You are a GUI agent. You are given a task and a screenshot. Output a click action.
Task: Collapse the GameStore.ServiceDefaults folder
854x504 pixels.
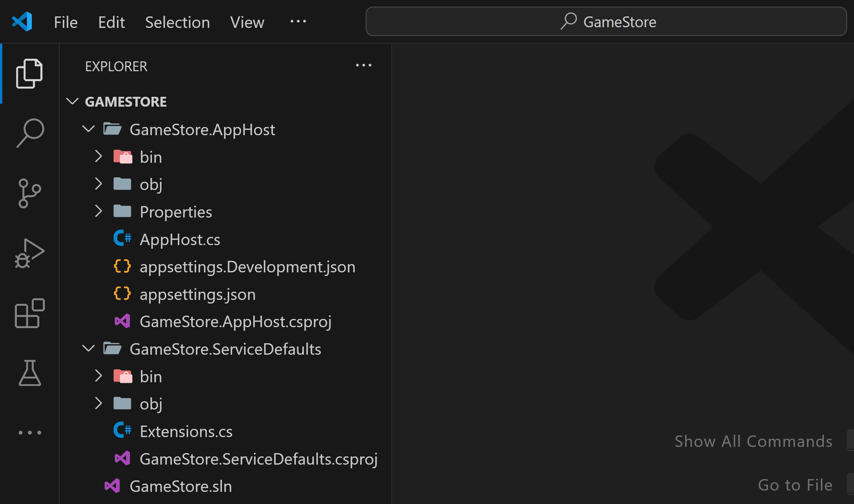pyautogui.click(x=88, y=348)
